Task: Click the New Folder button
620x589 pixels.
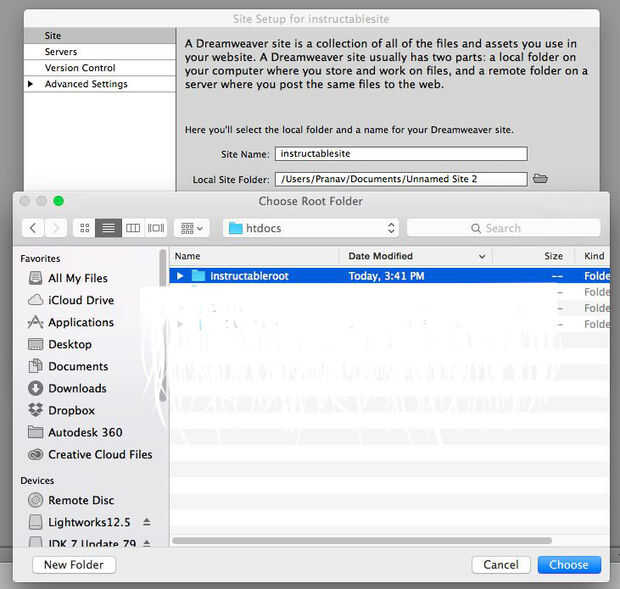Action: click(74, 565)
